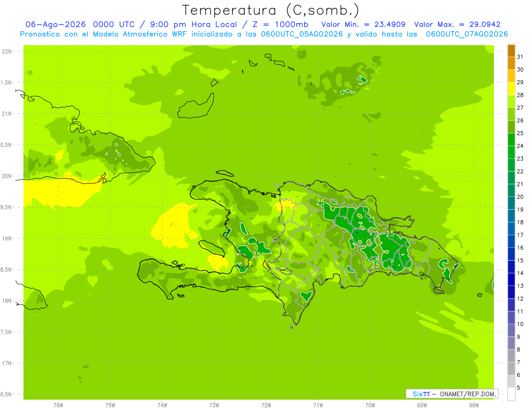Click the legend value '31'
This screenshot has height=411, width=532.
(520, 57)
